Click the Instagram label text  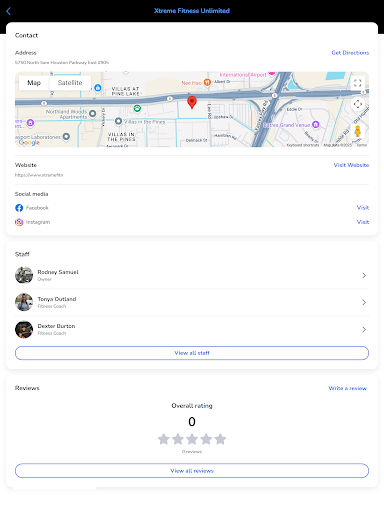(x=38, y=222)
